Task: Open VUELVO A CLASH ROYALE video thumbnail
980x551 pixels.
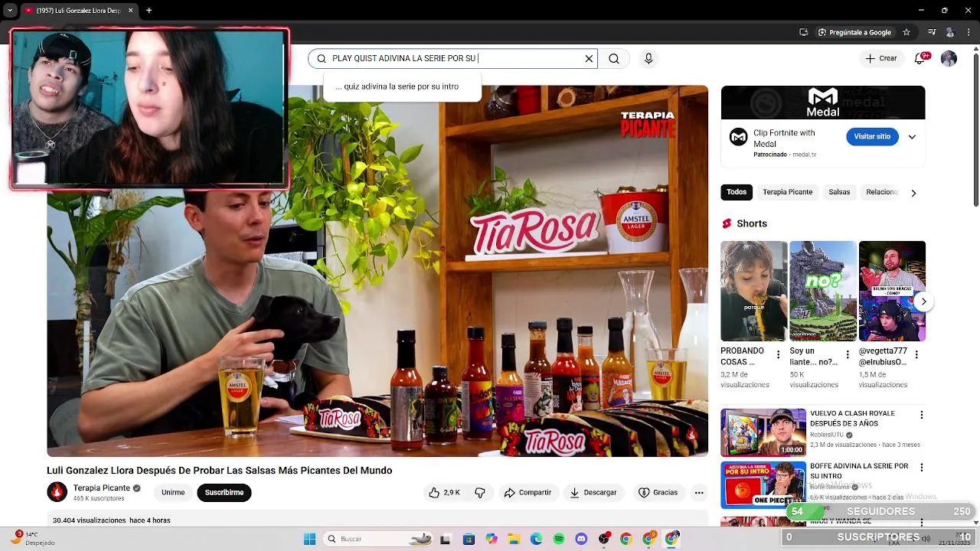Action: 763,432
